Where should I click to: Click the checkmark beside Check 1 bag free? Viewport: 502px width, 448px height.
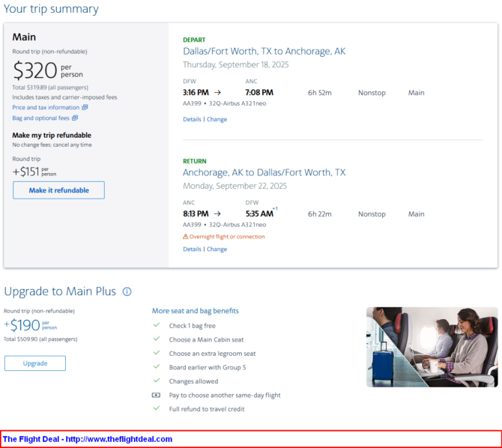pyautogui.click(x=157, y=325)
